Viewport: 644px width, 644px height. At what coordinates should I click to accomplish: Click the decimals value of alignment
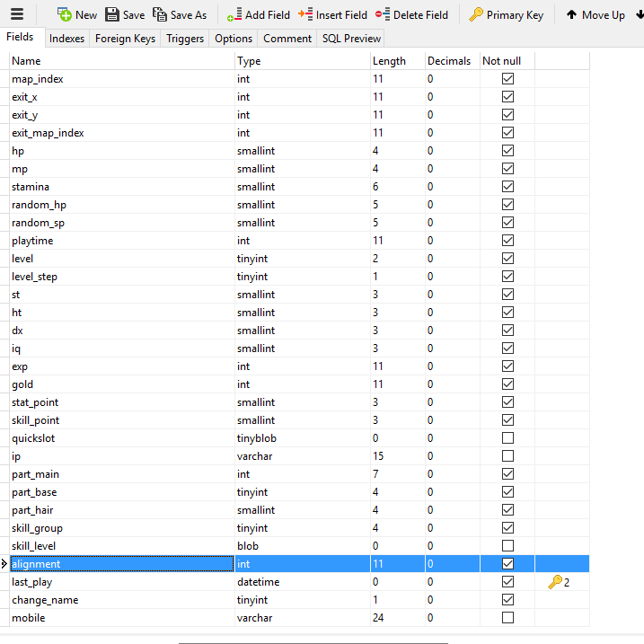(430, 564)
